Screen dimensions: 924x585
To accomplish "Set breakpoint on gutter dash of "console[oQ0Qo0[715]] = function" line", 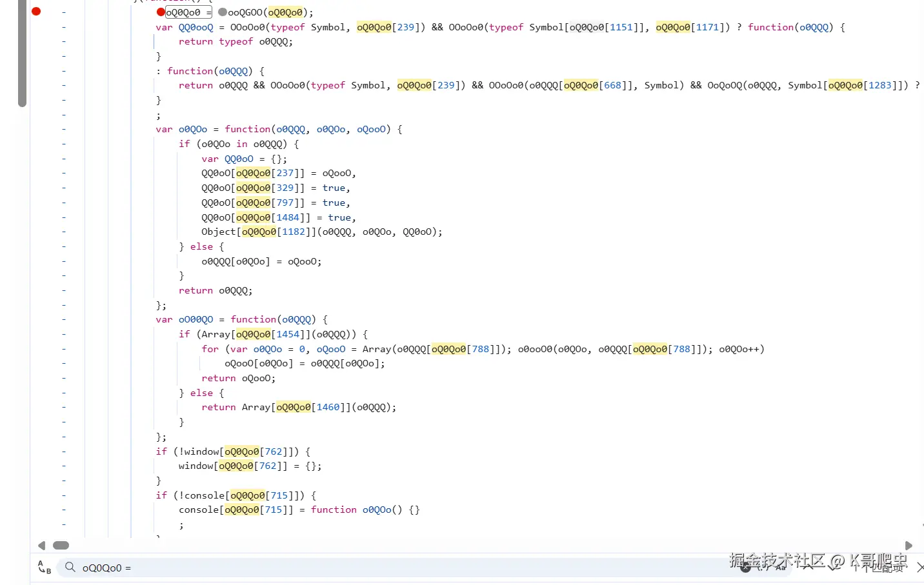I will point(64,510).
